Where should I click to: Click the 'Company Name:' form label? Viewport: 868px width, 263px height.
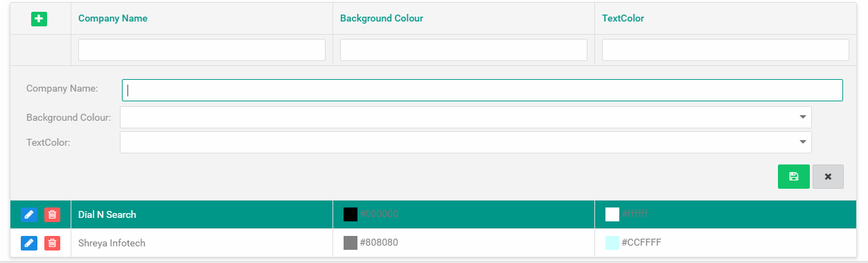(62, 89)
